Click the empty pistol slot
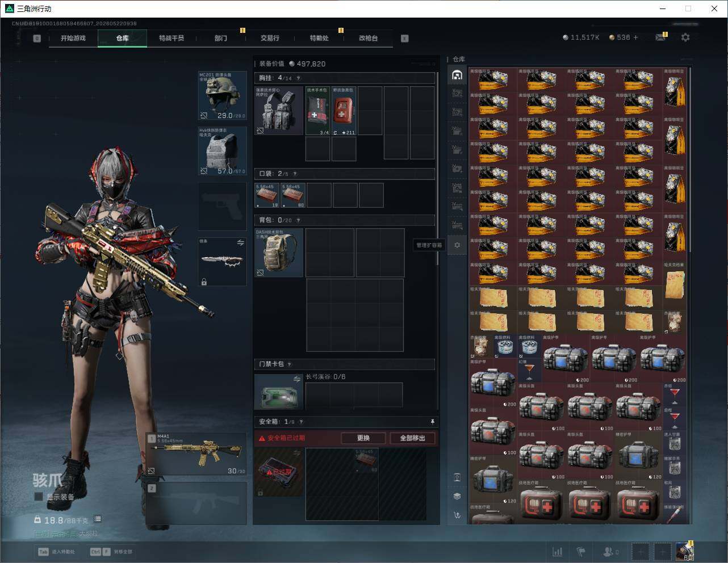 (222, 207)
